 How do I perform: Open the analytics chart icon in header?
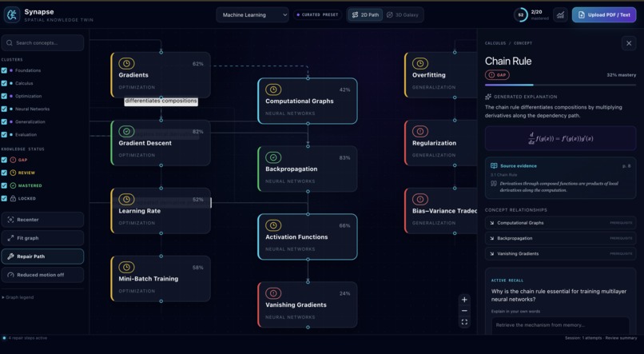click(x=560, y=15)
